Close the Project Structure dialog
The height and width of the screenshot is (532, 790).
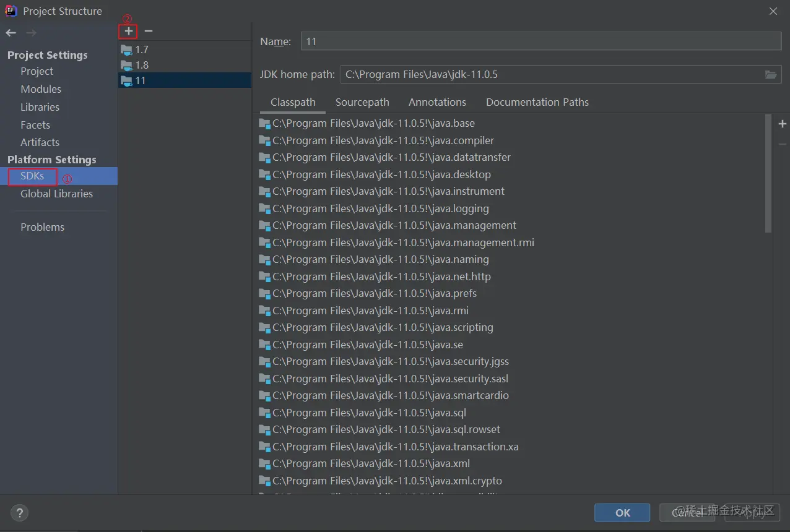pyautogui.click(x=773, y=11)
